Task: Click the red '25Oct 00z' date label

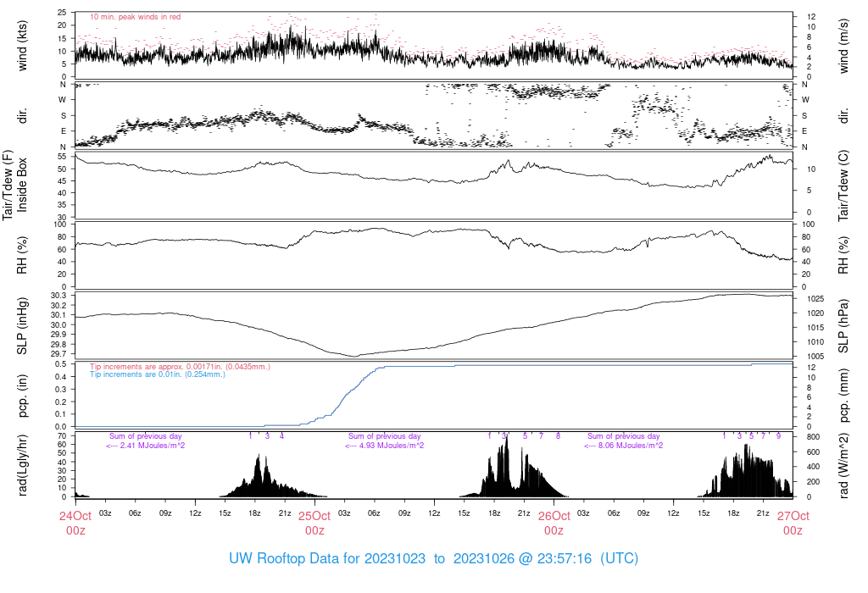Action: (x=314, y=523)
